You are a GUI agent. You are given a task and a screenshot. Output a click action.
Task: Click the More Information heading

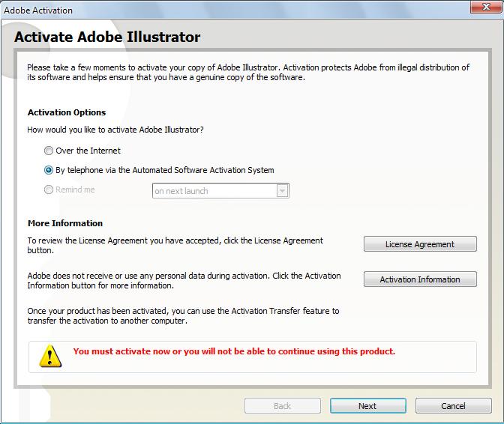coord(65,223)
